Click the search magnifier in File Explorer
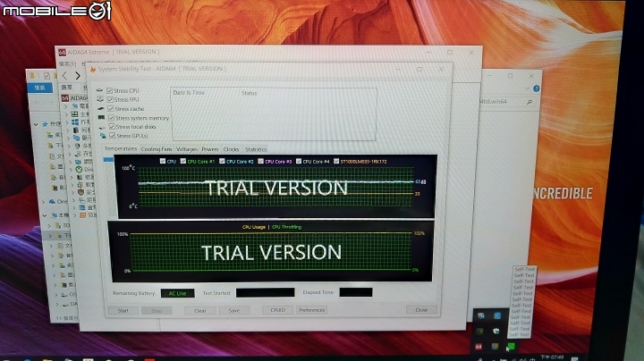Viewport: 644px width, 361px height. [529, 102]
